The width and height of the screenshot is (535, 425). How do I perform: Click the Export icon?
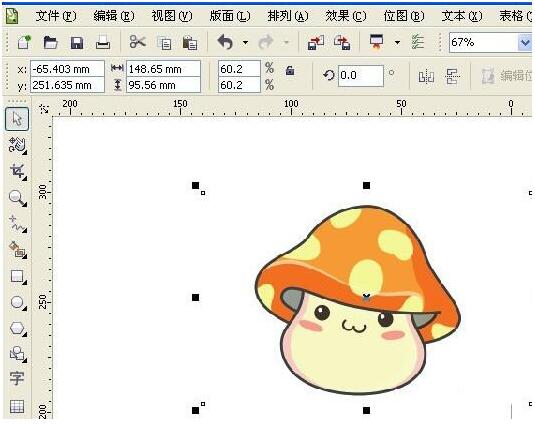(342, 43)
